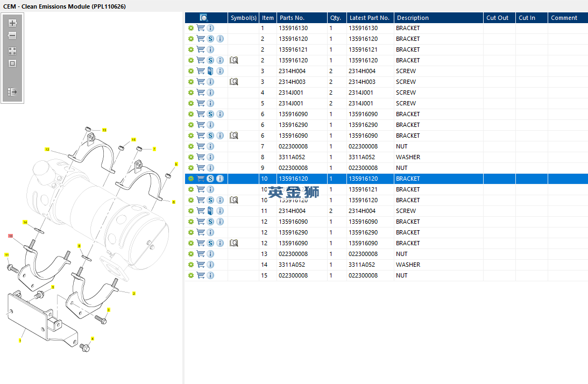Viewport: 588px width, 384px height.
Task: Select the WASHER description in item 8 row
Action: tap(408, 157)
